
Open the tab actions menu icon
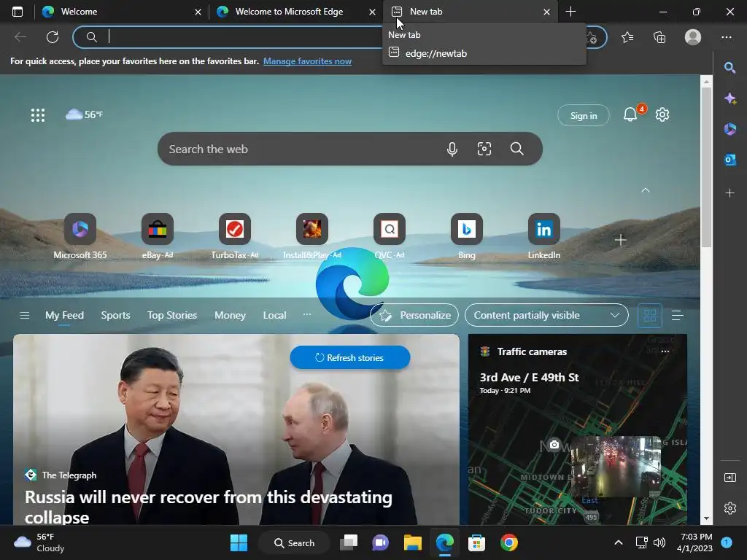[x=18, y=12]
